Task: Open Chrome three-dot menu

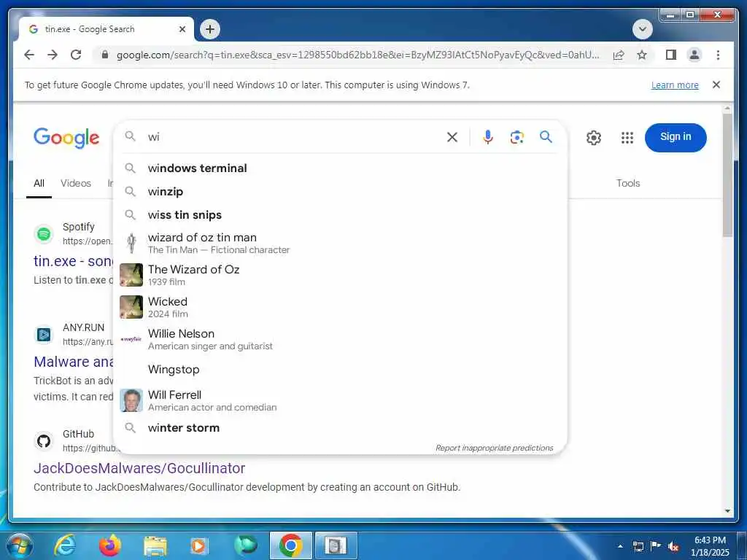Action: tap(718, 55)
